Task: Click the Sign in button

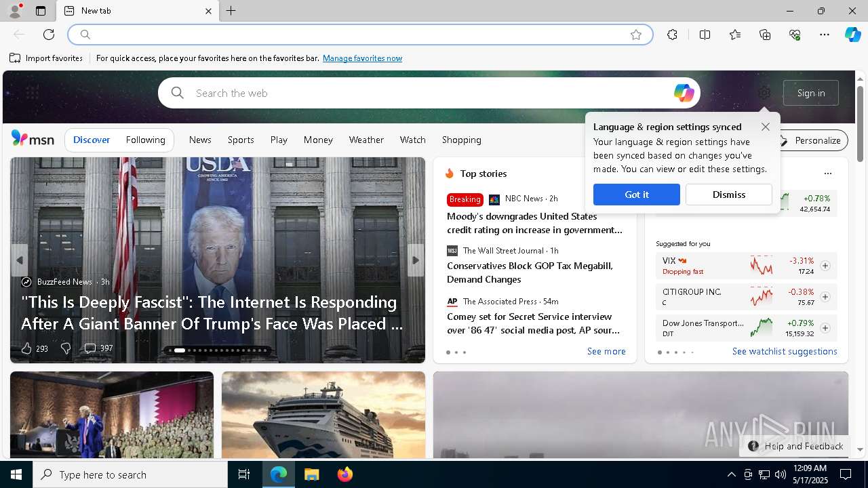Action: [x=811, y=93]
